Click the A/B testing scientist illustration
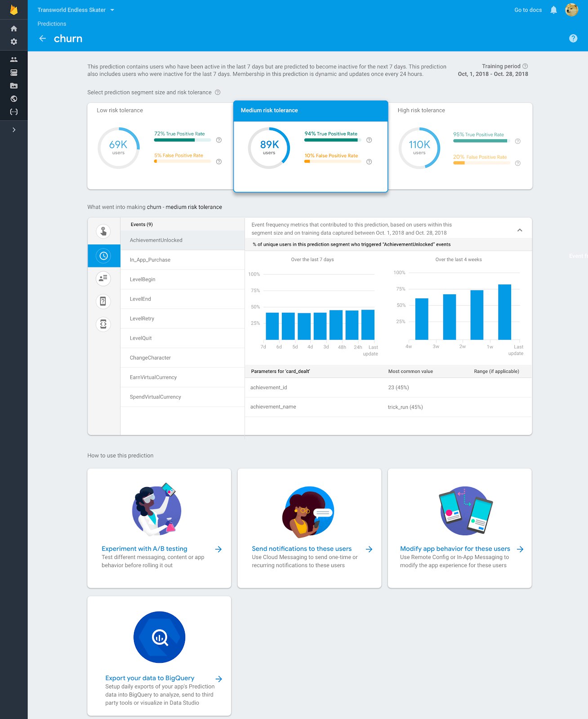 (156, 510)
